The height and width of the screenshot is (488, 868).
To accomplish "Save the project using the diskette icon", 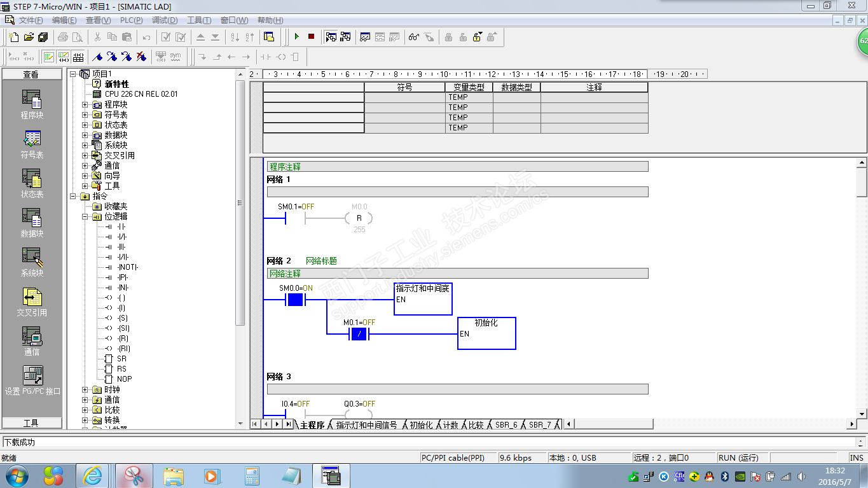I will point(43,37).
